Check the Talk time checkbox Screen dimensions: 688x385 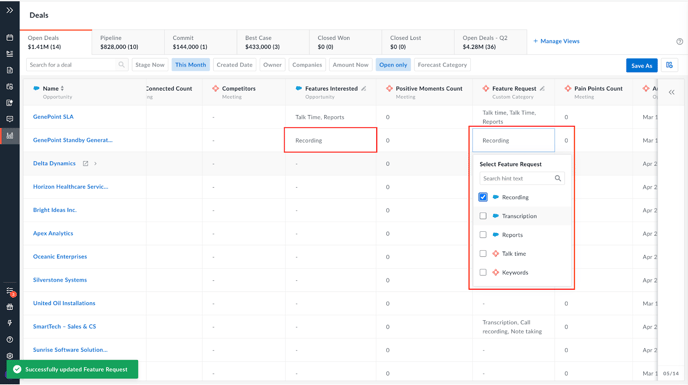pos(483,254)
